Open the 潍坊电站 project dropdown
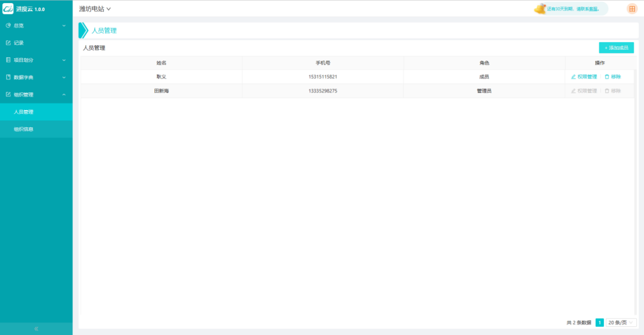This screenshot has width=644, height=335. tap(95, 9)
